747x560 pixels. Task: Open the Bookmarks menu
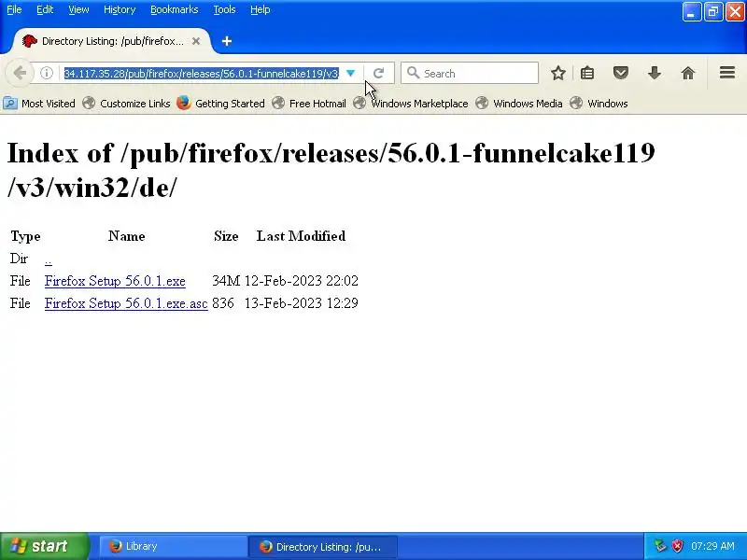175,9
